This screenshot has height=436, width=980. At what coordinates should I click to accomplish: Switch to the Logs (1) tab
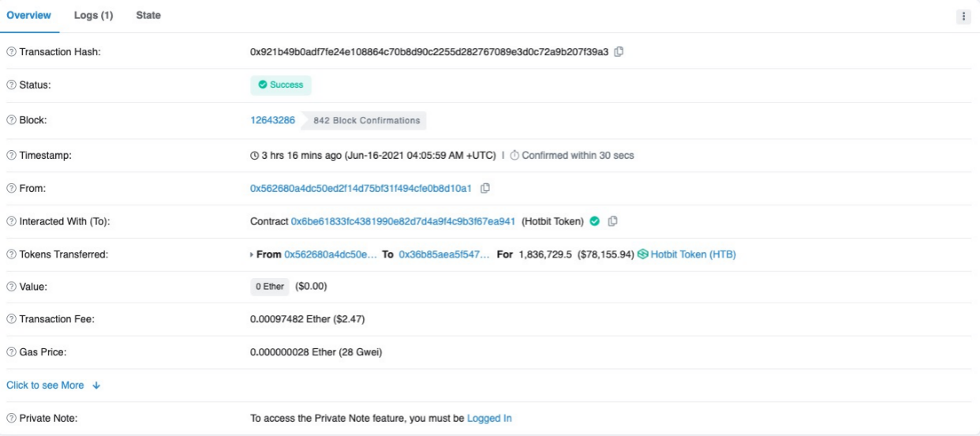tap(93, 16)
